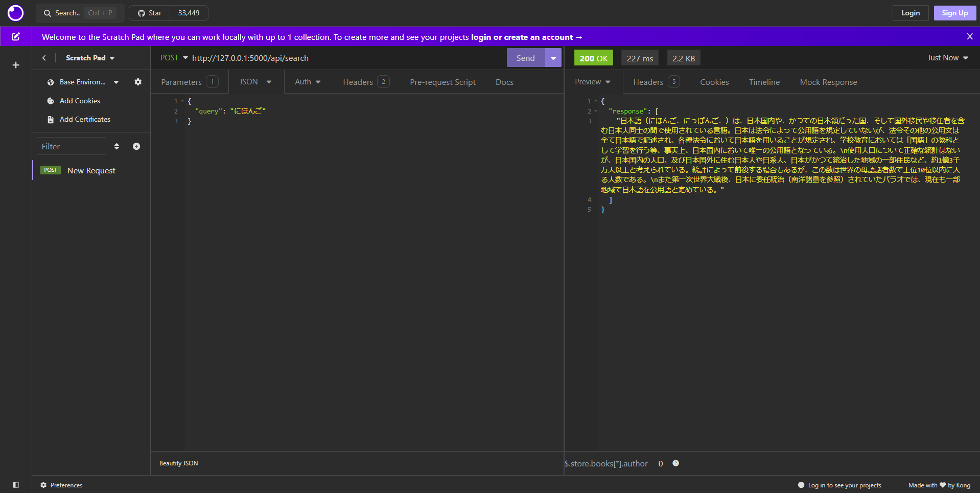Open the search box
This screenshot has width=980, height=493.
[x=80, y=13]
